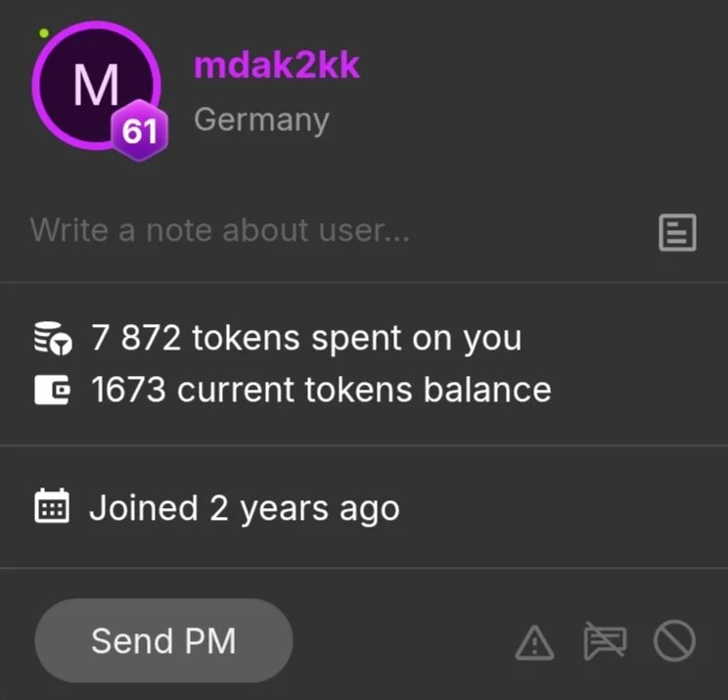728x700 pixels.
Task: Open the mdak2kk username link
Action: click(x=277, y=66)
